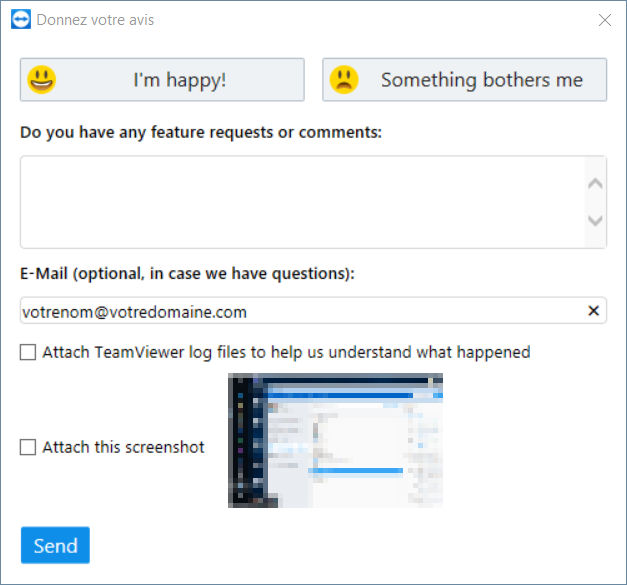Close the Donnez votre avis dialog
627x585 pixels.
605,20
